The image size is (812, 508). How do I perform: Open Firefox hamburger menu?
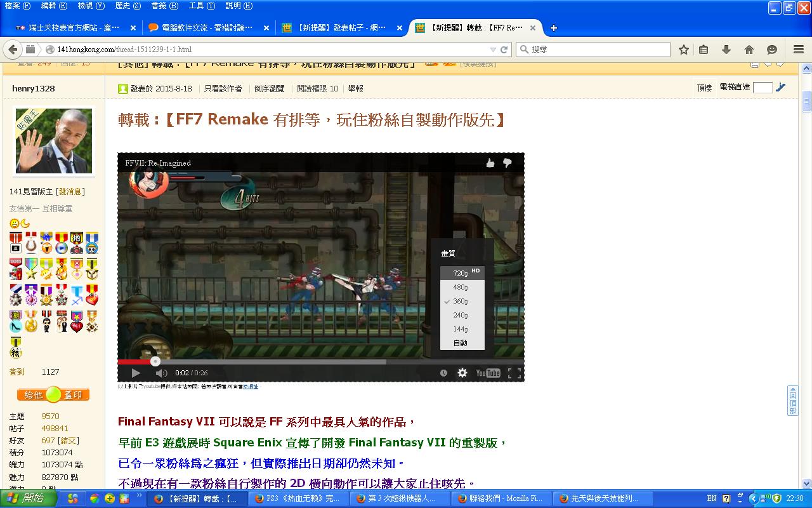click(x=799, y=50)
